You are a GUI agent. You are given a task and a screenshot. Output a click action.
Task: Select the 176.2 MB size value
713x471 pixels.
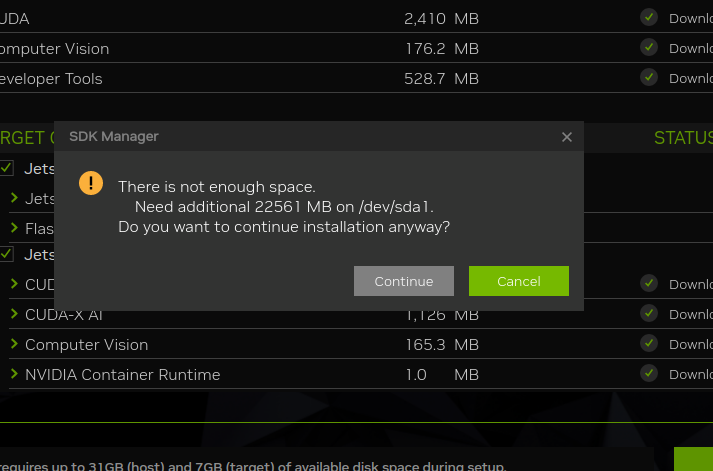tap(442, 49)
